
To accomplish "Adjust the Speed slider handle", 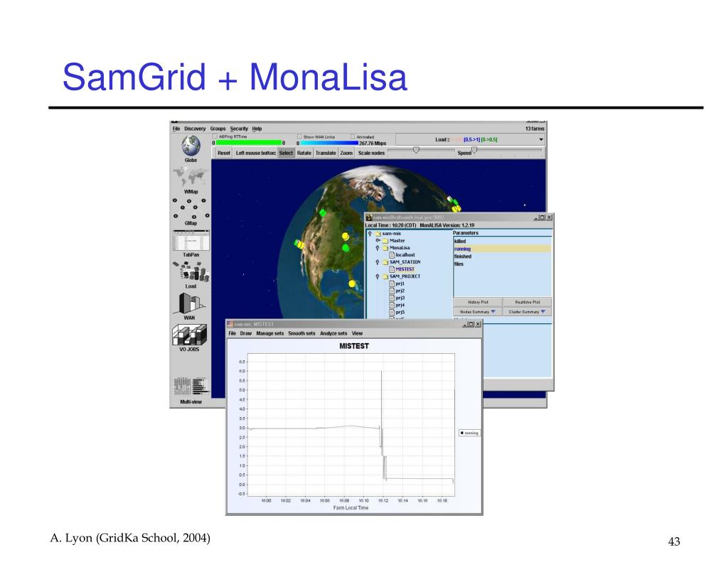I will pos(474,150).
